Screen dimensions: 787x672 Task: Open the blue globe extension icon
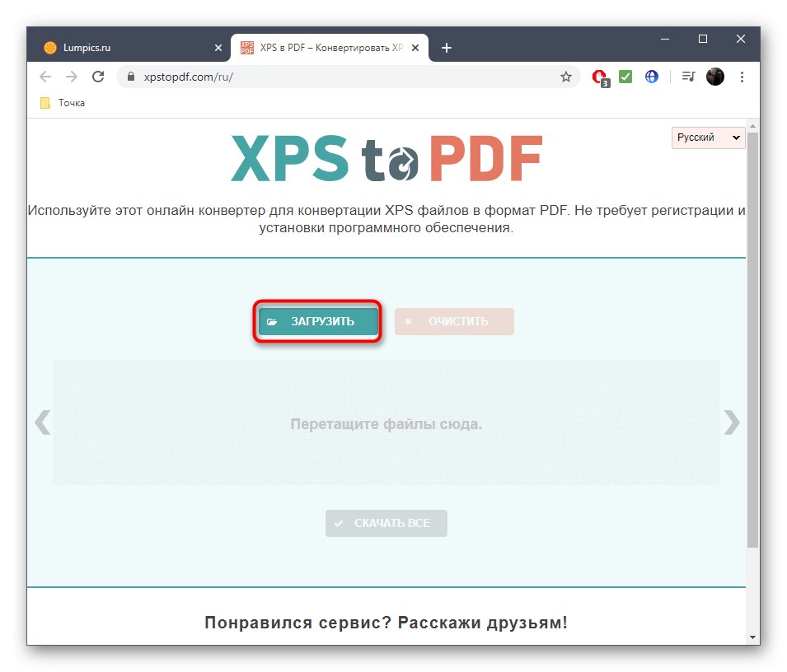(651, 76)
